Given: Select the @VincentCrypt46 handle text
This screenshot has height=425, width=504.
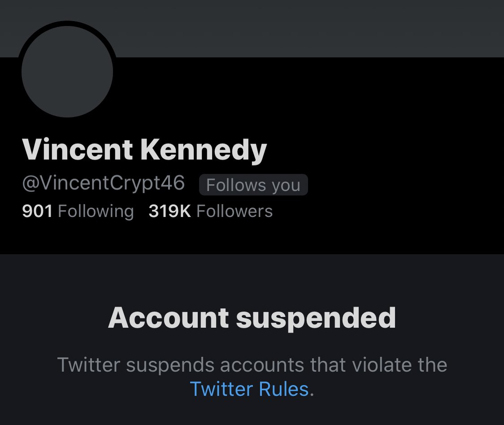Looking at the screenshot, I should click(x=103, y=183).
